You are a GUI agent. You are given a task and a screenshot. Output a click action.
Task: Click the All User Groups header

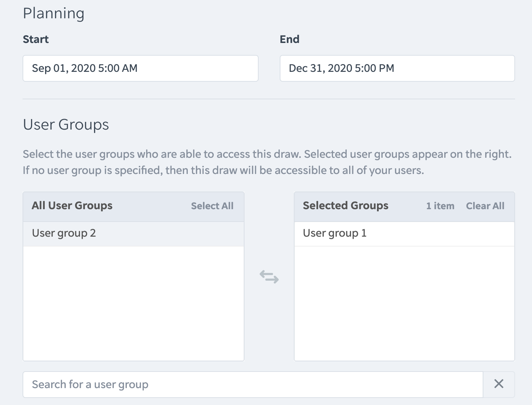pos(72,206)
